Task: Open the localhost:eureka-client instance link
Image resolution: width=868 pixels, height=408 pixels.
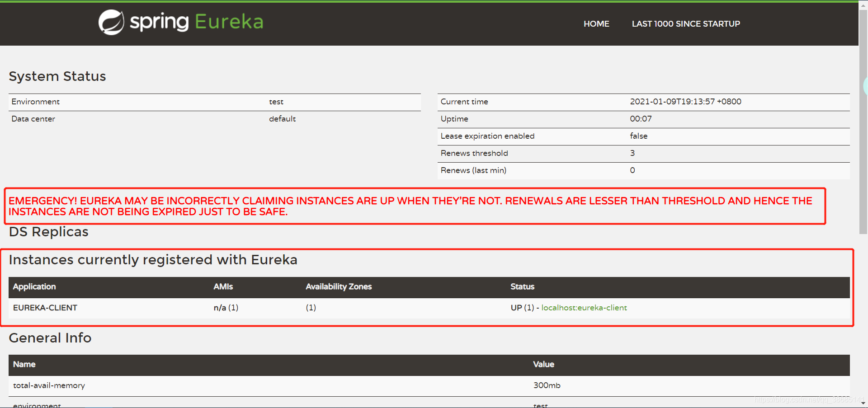Action: [584, 308]
